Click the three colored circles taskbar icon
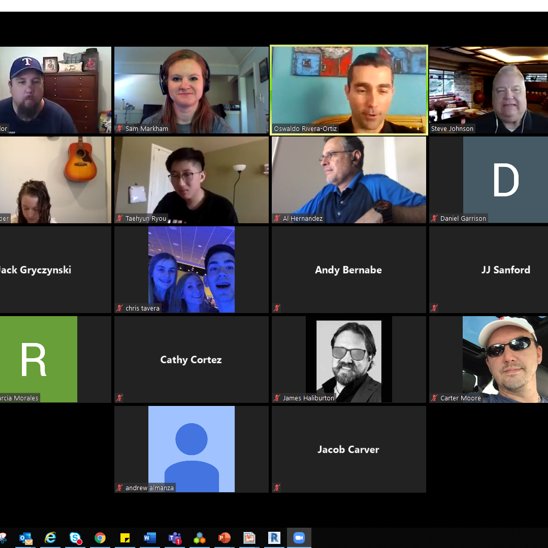Image resolution: width=548 pixels, height=548 pixels. (200, 538)
